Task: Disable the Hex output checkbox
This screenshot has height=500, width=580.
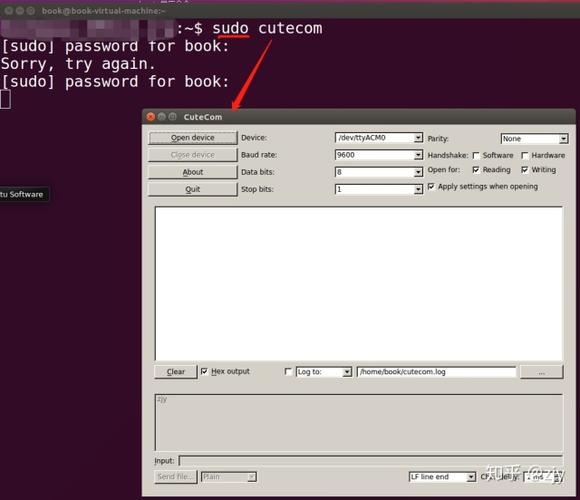Action: [204, 371]
